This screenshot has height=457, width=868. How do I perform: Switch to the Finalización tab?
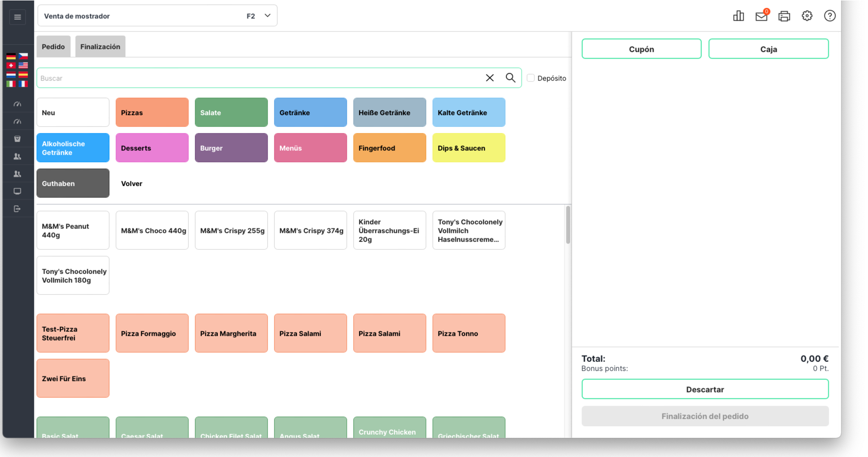pos(100,47)
